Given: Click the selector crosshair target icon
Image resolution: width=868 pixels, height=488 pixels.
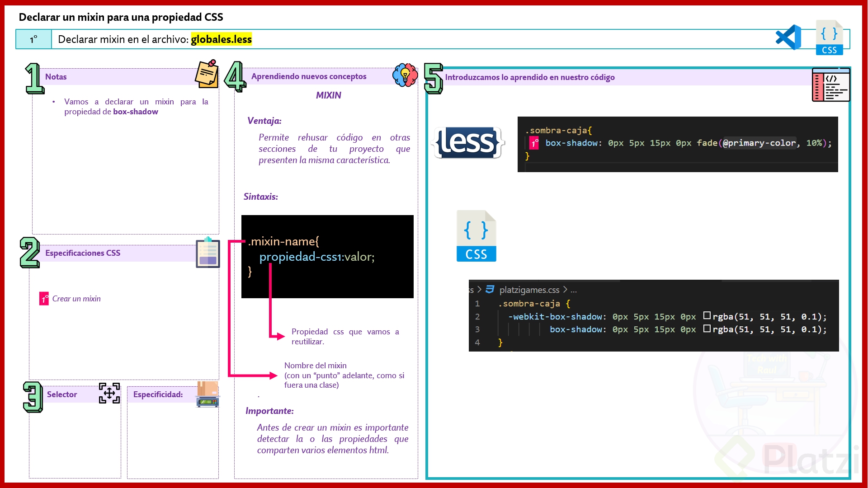Looking at the screenshot, I should click(x=109, y=393).
